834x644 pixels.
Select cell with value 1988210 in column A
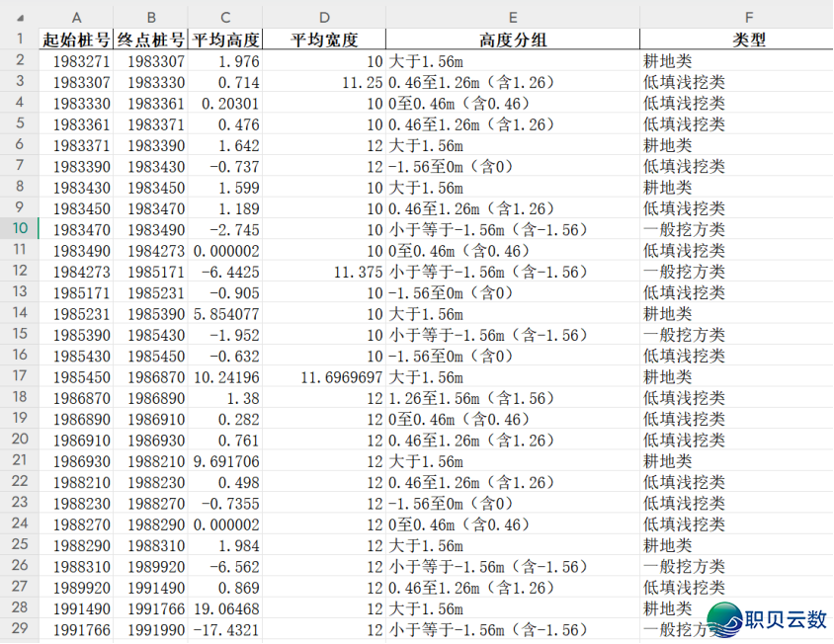point(76,482)
